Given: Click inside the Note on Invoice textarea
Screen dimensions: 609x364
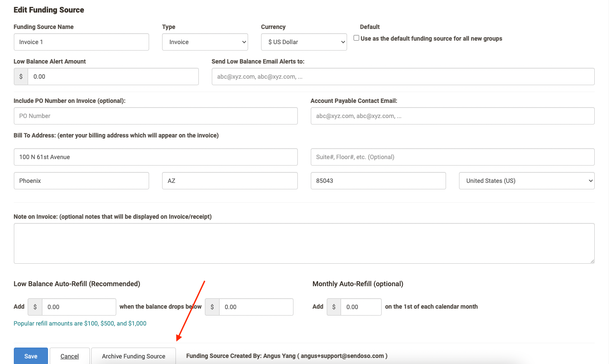Looking at the screenshot, I should 304,243.
